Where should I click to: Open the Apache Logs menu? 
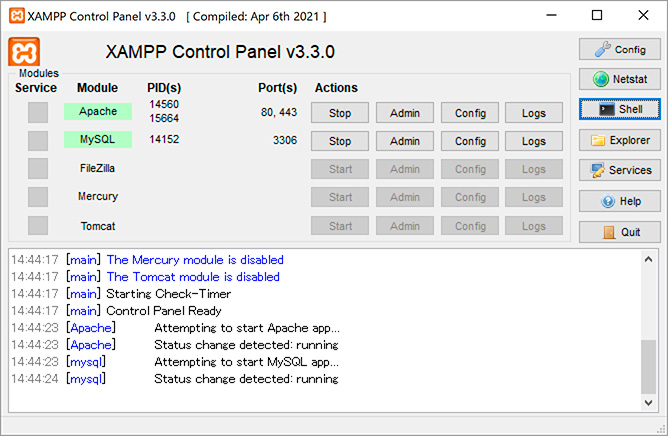tap(534, 113)
